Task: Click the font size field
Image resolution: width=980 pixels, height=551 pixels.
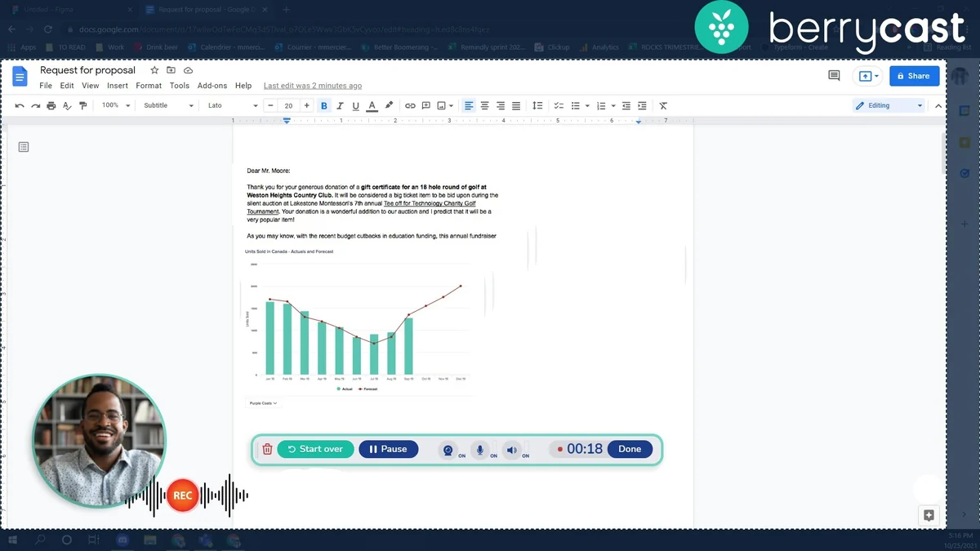Action: 288,105
